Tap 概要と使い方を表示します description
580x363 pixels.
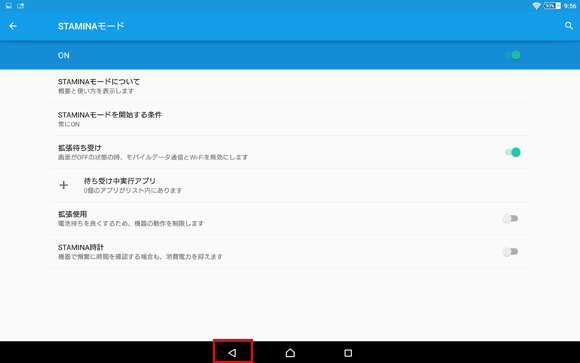coord(96,91)
